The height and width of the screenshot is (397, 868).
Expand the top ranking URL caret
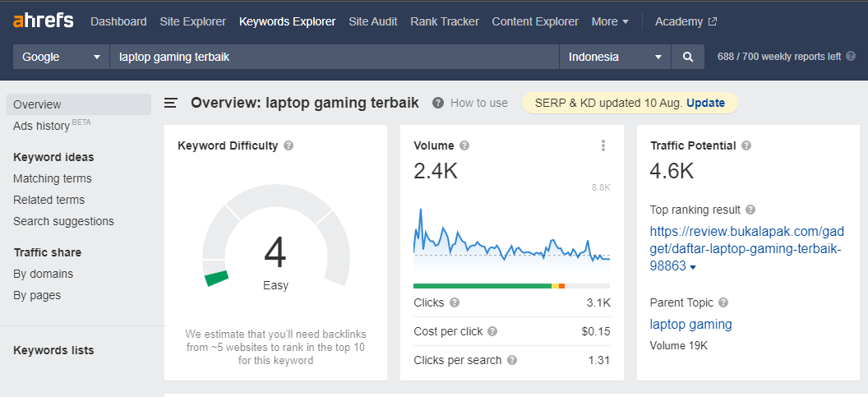pos(693,268)
